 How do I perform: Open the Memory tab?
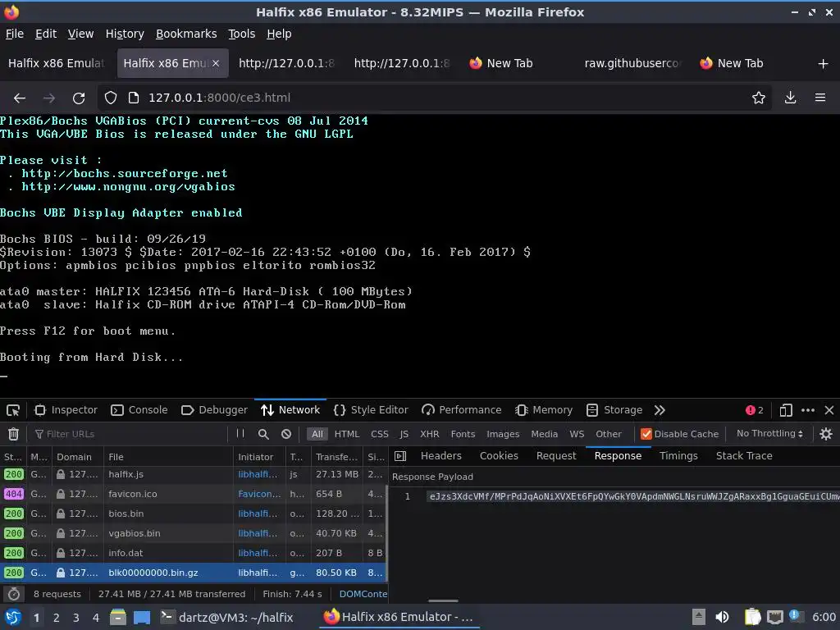point(544,410)
